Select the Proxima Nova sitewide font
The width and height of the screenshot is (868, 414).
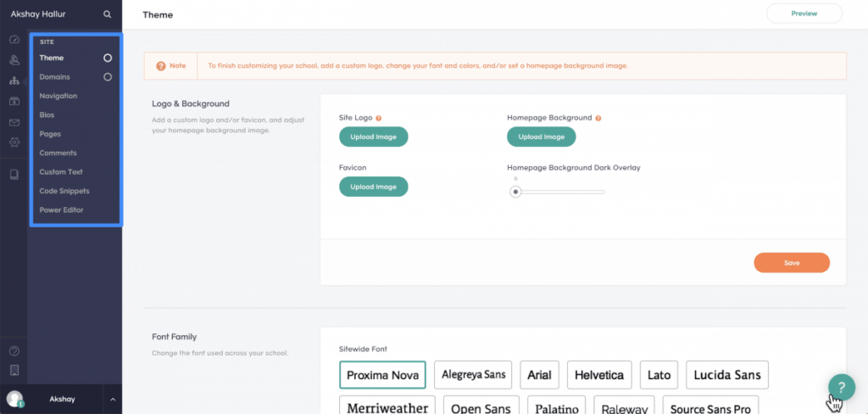click(382, 375)
